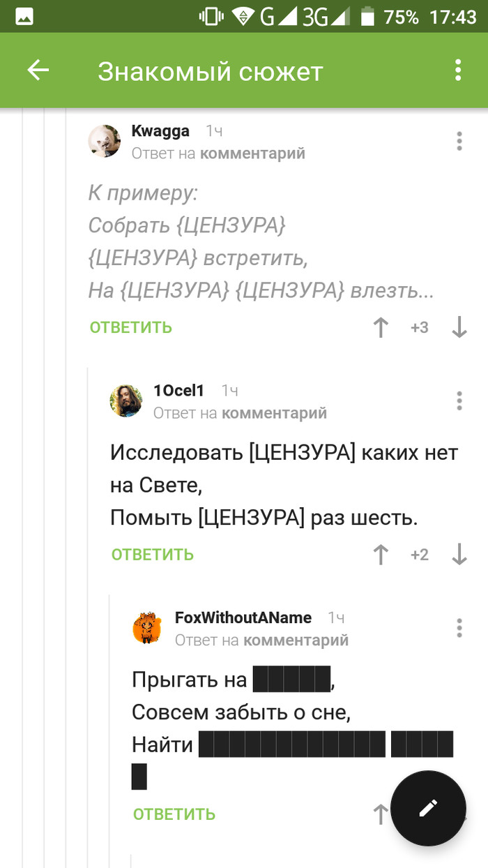Tap the floating pencil compose button

(428, 808)
